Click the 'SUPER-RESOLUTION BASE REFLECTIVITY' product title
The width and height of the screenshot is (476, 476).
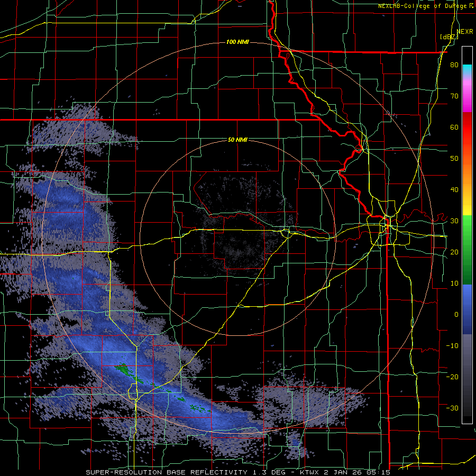pos(166,472)
